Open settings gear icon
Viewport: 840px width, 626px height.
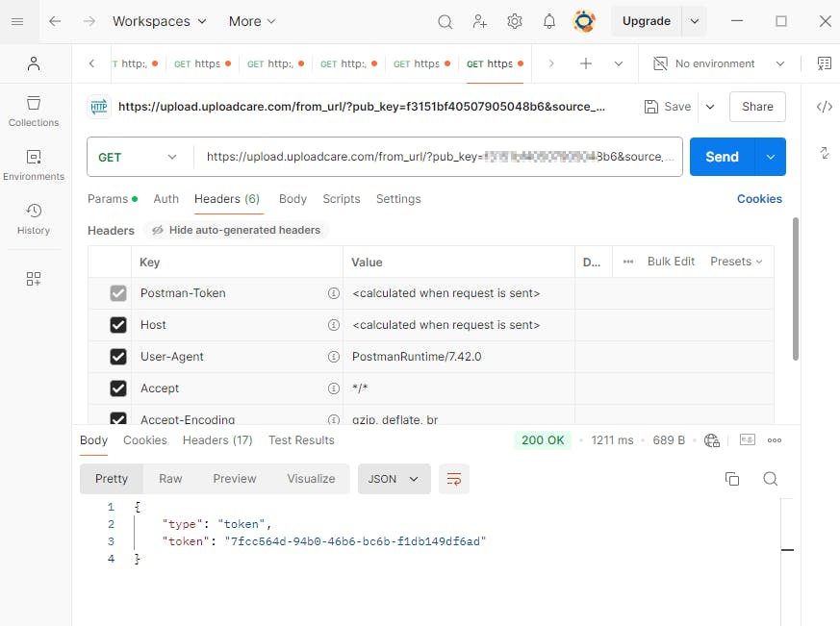tap(514, 21)
